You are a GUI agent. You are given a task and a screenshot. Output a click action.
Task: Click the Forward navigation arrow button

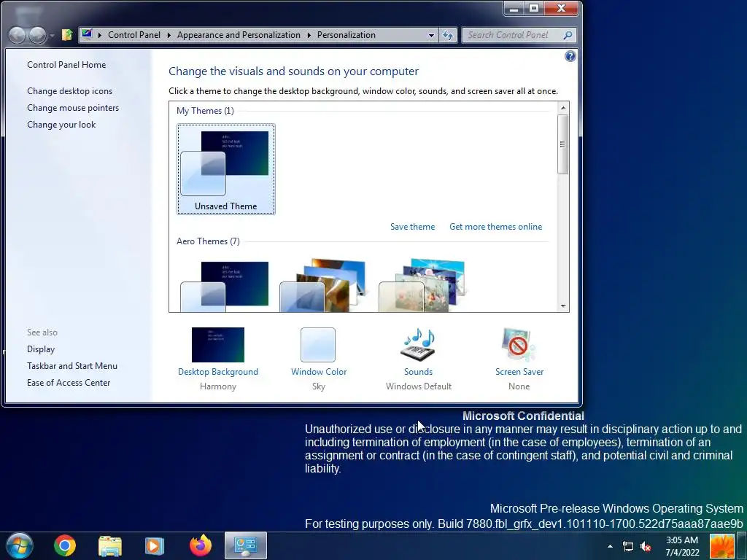click(x=38, y=35)
